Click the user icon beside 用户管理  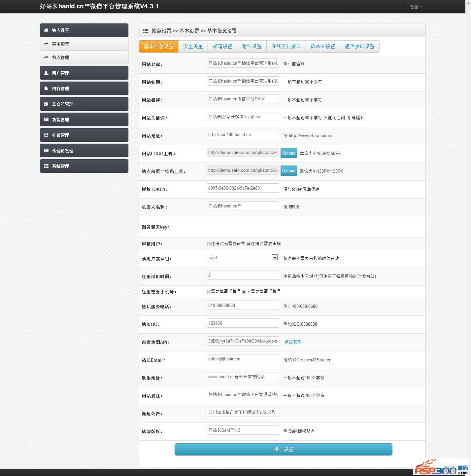pyautogui.click(x=46, y=73)
